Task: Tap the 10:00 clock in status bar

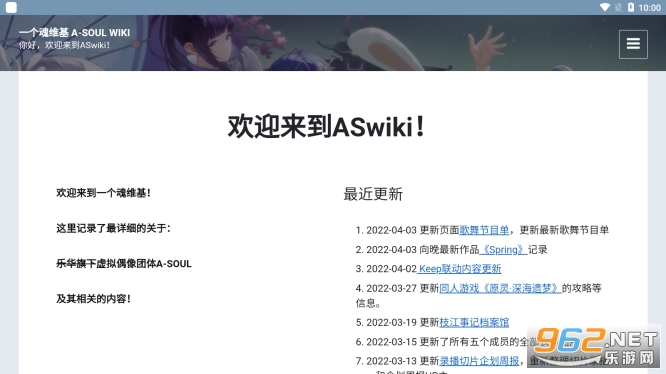Action: [649, 8]
